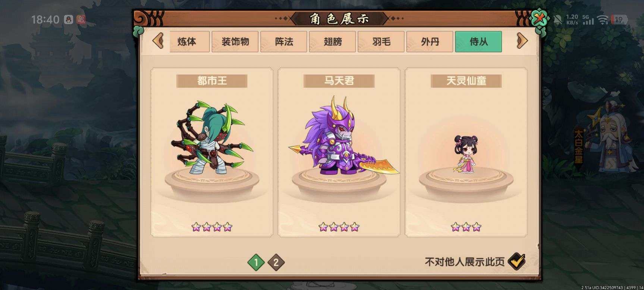Toggle the 不对他人展示此页 checkmark
Image resolution: width=644 pixels, height=290 pixels.
click(x=516, y=261)
